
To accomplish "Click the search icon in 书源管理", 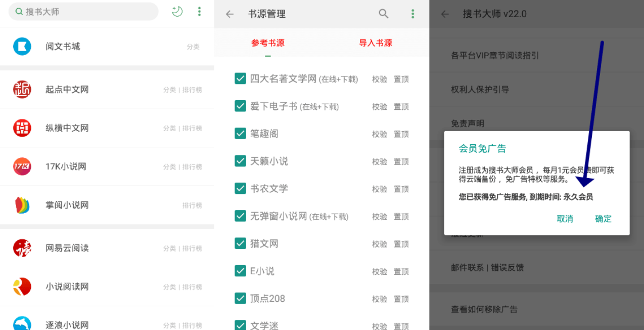I will tap(384, 14).
